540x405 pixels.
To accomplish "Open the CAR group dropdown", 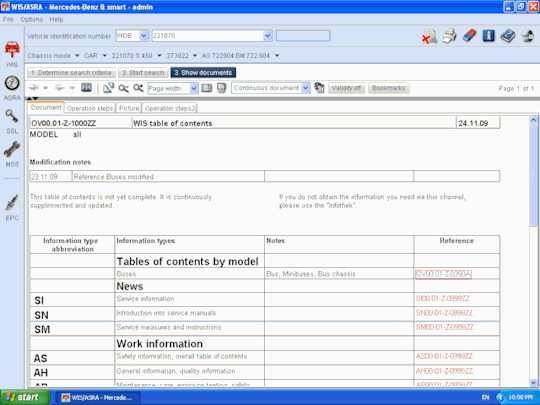I will (x=104, y=55).
